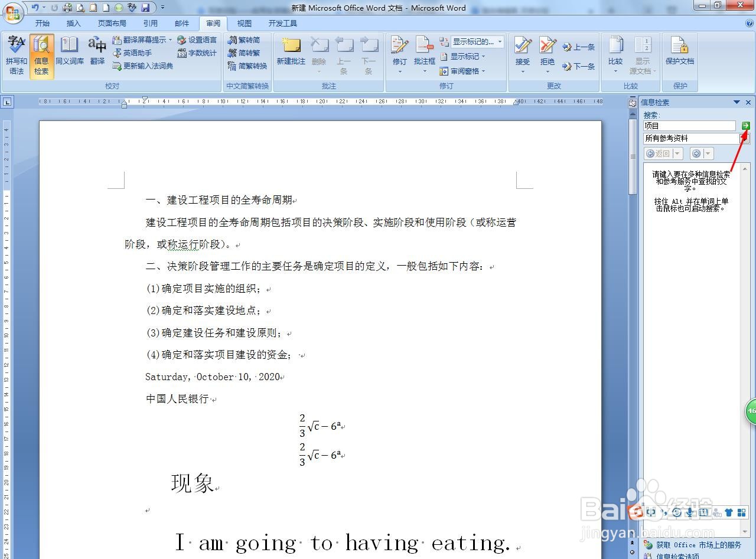The width and height of the screenshot is (756, 559).
Task: Click the text 中国人民银行
Action: pyautogui.click(x=177, y=399)
